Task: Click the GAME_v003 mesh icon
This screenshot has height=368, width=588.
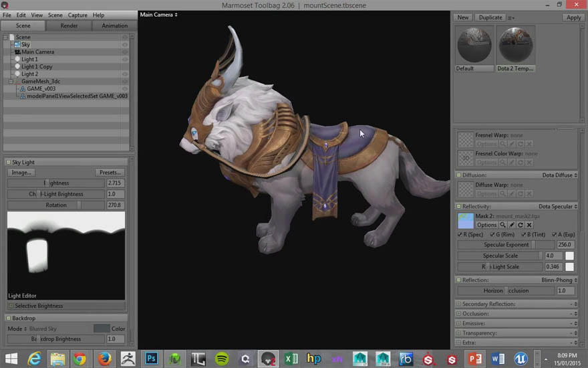Action: click(x=23, y=88)
